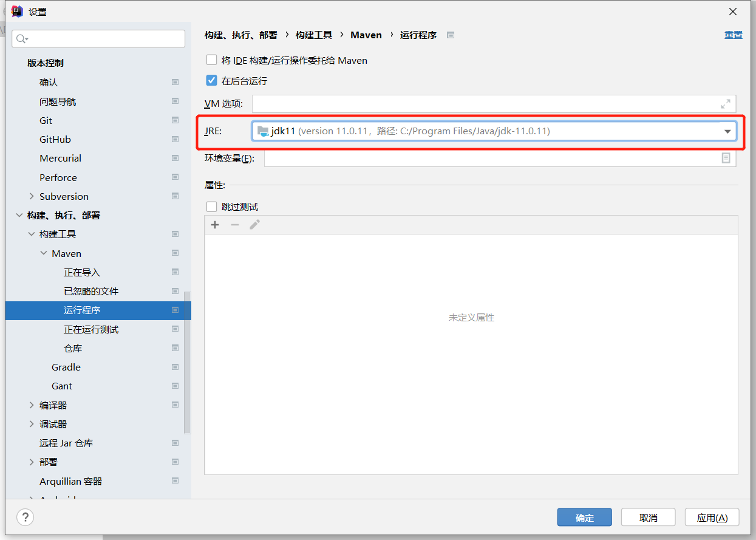Viewport: 756px width, 540px height.
Task: Collapse the Maven tree node
Action: pyautogui.click(x=44, y=253)
